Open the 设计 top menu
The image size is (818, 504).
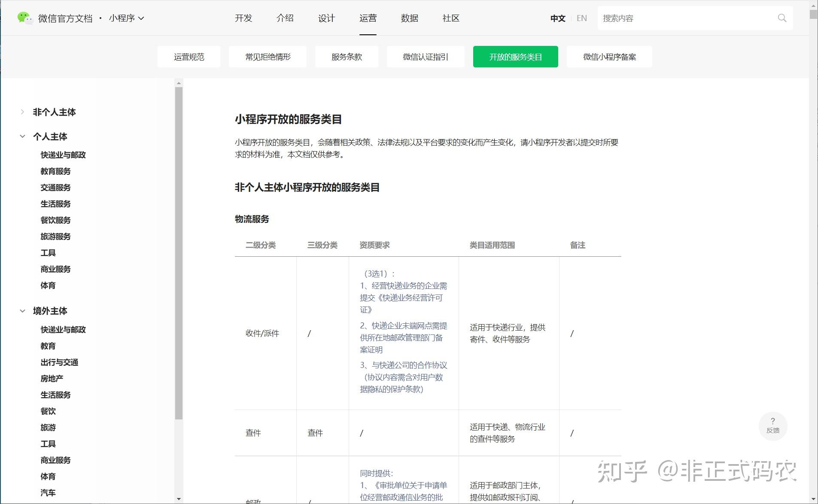point(326,18)
